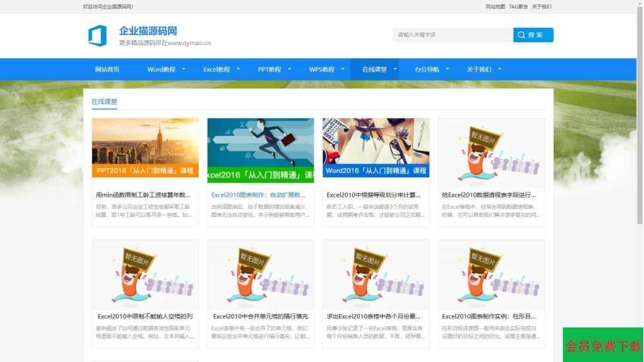Open the Word2016 course desk thumbnail
644x362 pixels.
point(376,148)
